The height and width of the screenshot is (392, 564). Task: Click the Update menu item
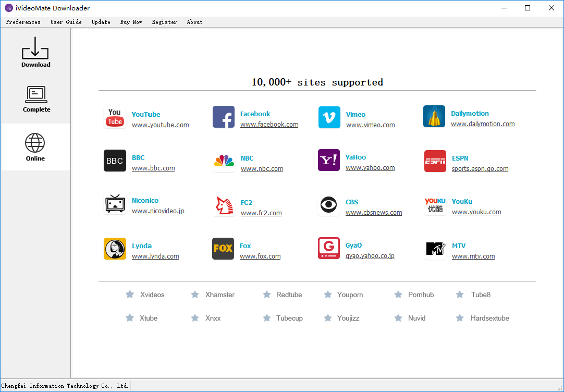coord(101,22)
